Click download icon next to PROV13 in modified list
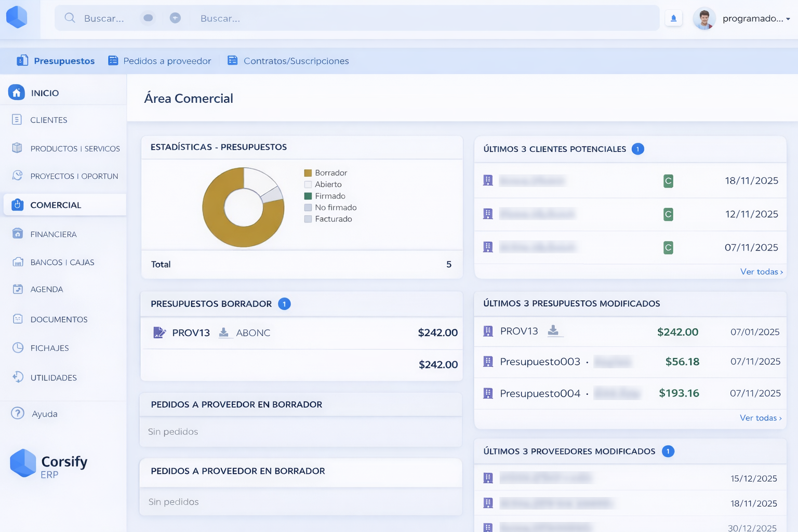798x532 pixels. coord(553,331)
